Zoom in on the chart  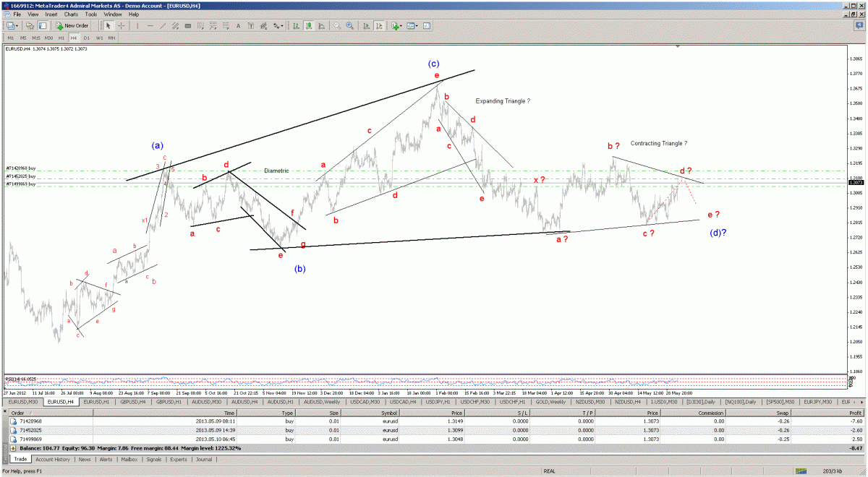click(349, 25)
